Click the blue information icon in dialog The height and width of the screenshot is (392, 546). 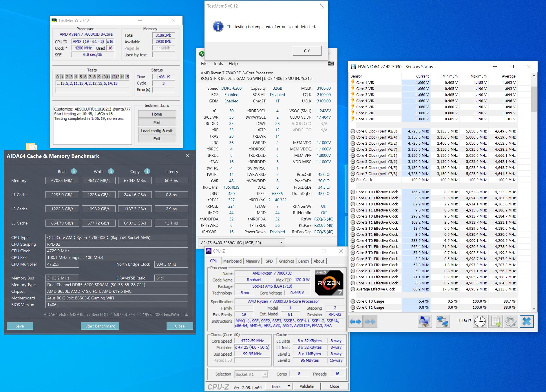click(218, 26)
